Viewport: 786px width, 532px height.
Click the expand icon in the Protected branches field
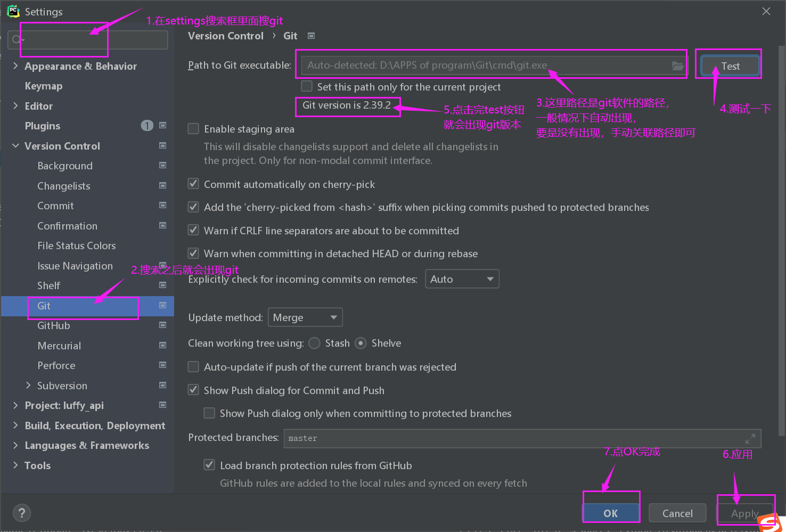tap(750, 439)
